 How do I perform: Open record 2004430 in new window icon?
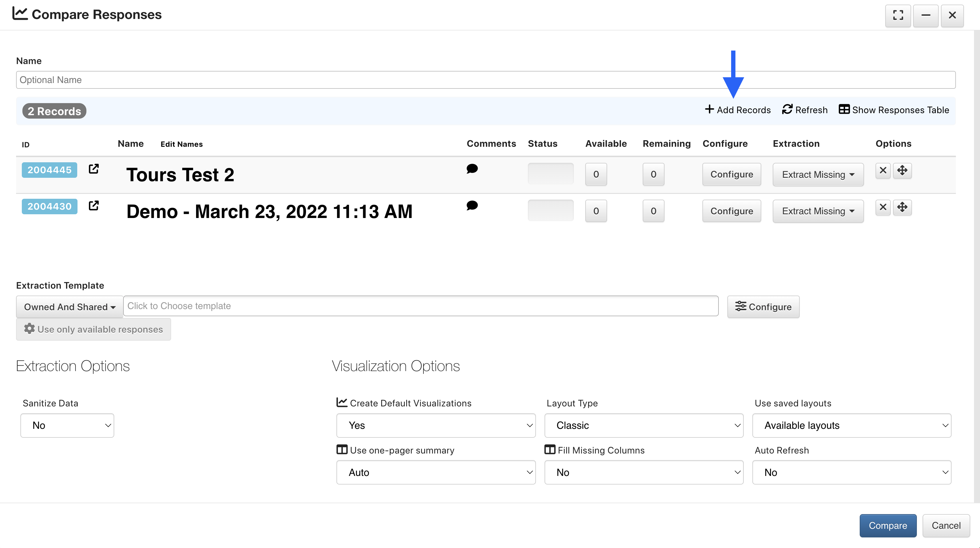[94, 206]
